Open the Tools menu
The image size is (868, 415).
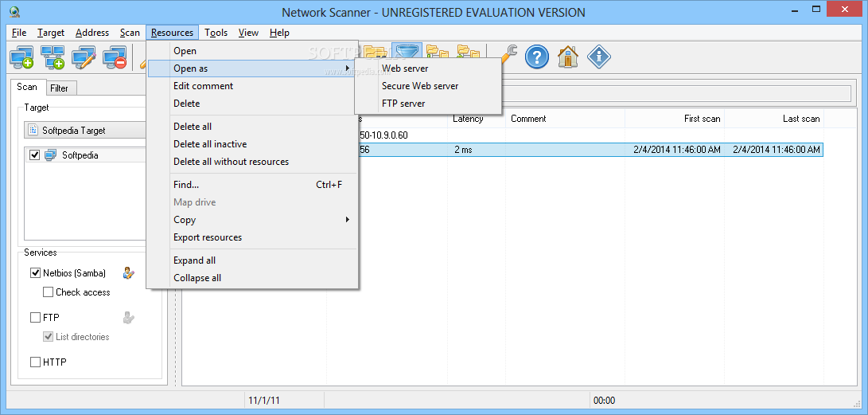click(216, 33)
